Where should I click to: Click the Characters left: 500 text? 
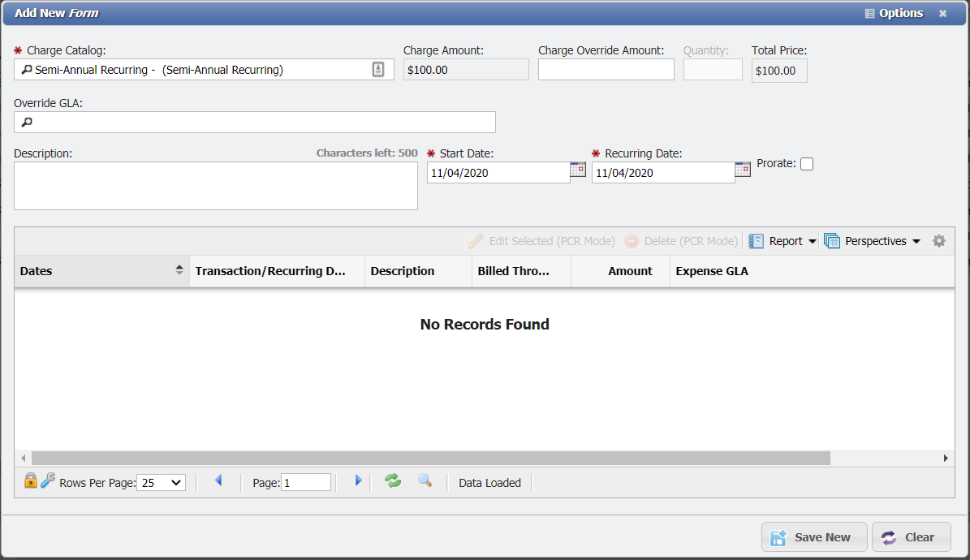(367, 153)
